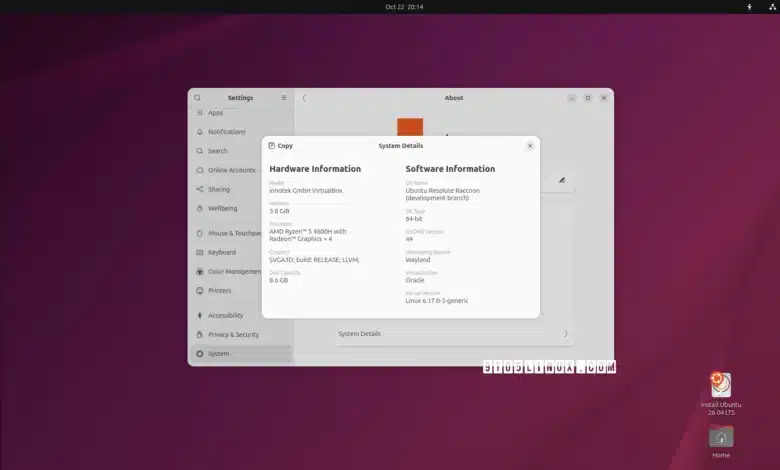Open the Settings hamburger menu
The width and height of the screenshot is (780, 470).
pos(284,98)
